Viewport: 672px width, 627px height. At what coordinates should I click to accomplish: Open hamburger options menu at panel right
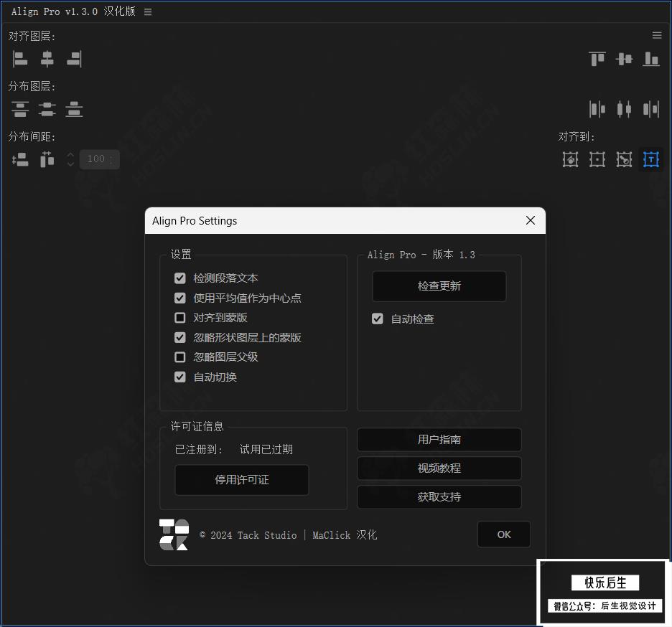click(x=657, y=35)
